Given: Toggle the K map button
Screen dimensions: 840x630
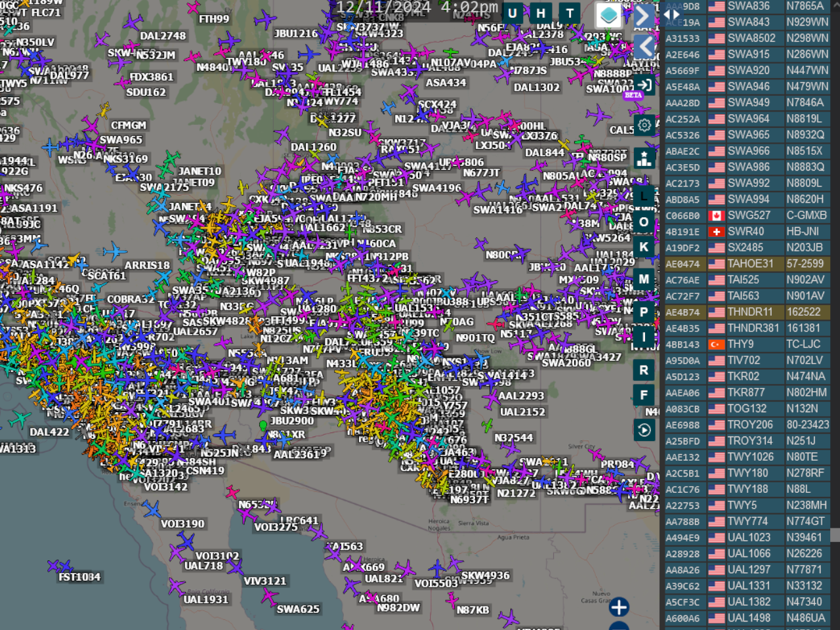Looking at the screenshot, I should coord(644,247).
